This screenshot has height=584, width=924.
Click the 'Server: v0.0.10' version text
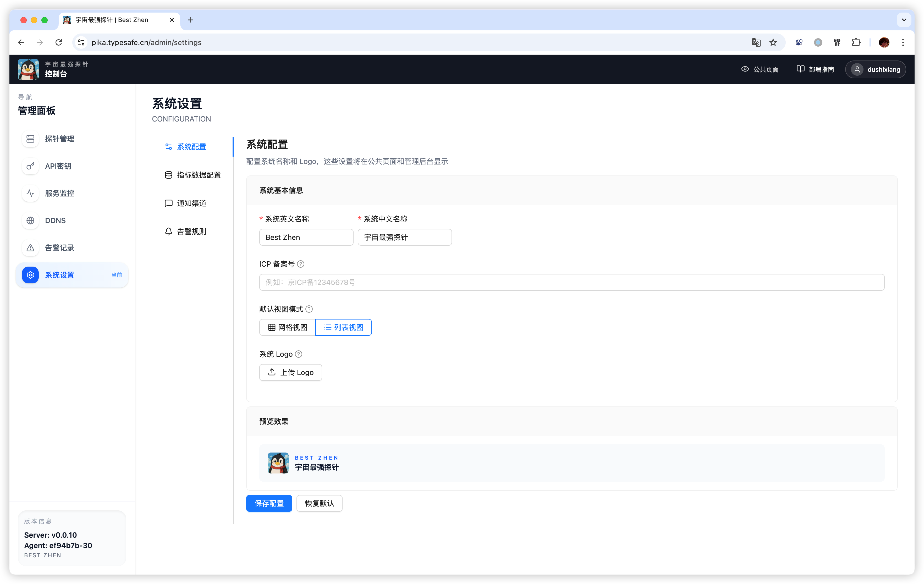point(50,535)
